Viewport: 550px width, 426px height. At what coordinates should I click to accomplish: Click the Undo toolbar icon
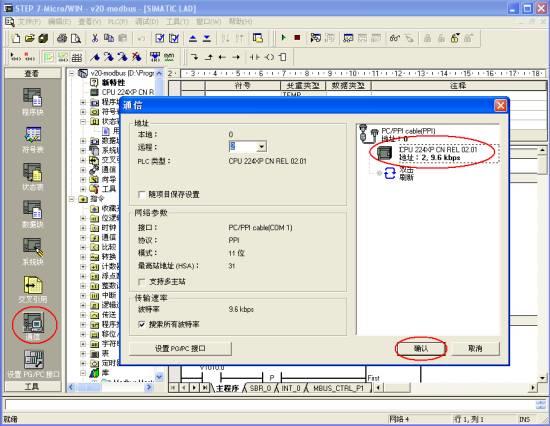coord(141,38)
